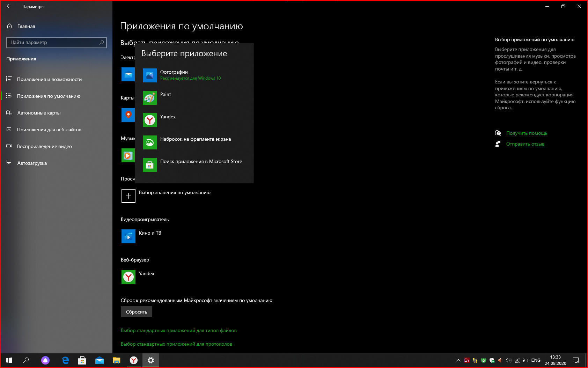The image size is (588, 368).
Task: Click the Settings gear on taskbar
Action: (x=151, y=360)
